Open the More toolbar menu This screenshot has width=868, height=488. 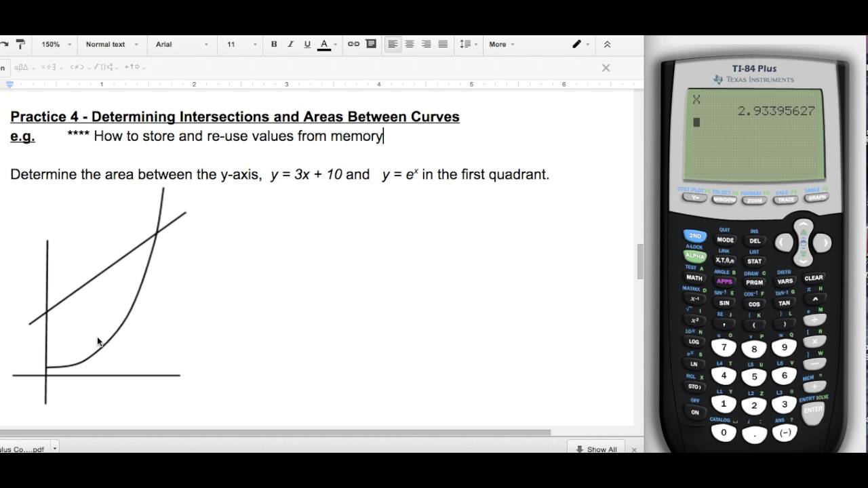[502, 44]
